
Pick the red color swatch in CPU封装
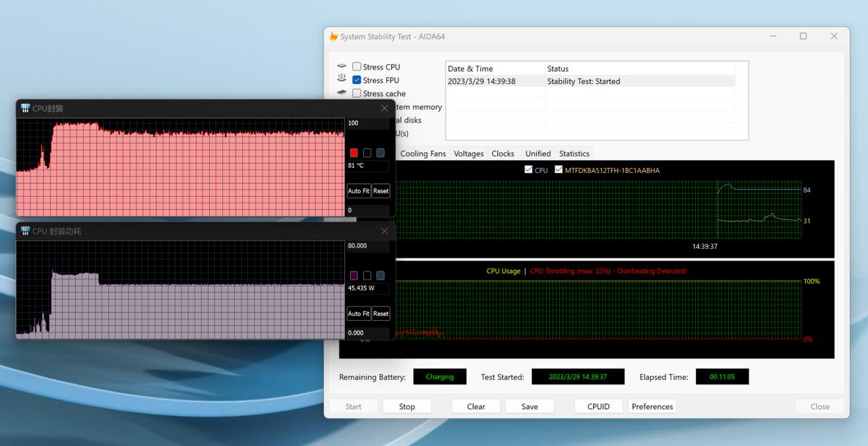[x=354, y=153]
